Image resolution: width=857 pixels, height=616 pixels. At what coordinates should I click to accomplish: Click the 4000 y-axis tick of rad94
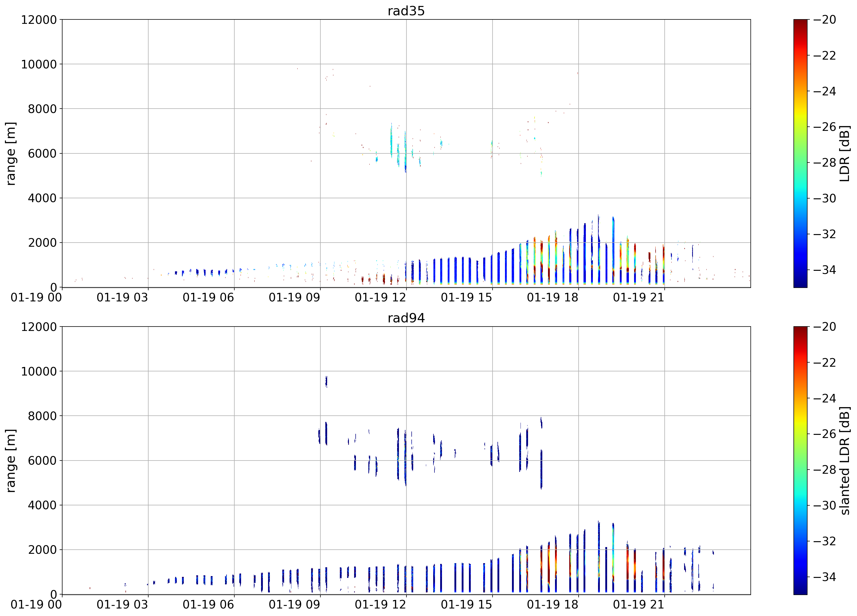coord(42,505)
